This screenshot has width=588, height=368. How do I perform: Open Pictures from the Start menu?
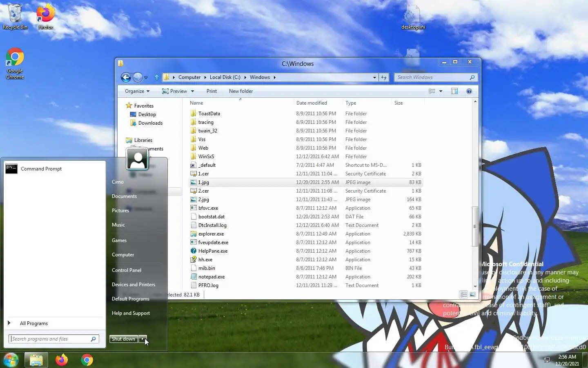(x=120, y=211)
